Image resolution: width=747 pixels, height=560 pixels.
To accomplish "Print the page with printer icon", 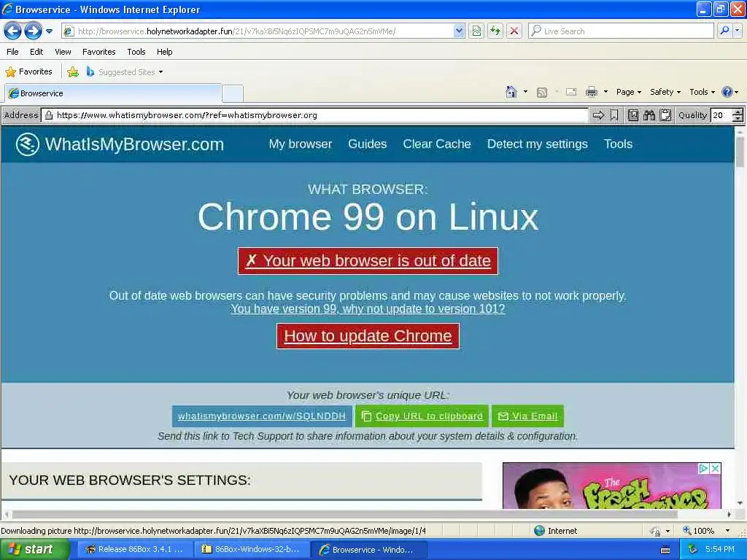I will (x=591, y=92).
